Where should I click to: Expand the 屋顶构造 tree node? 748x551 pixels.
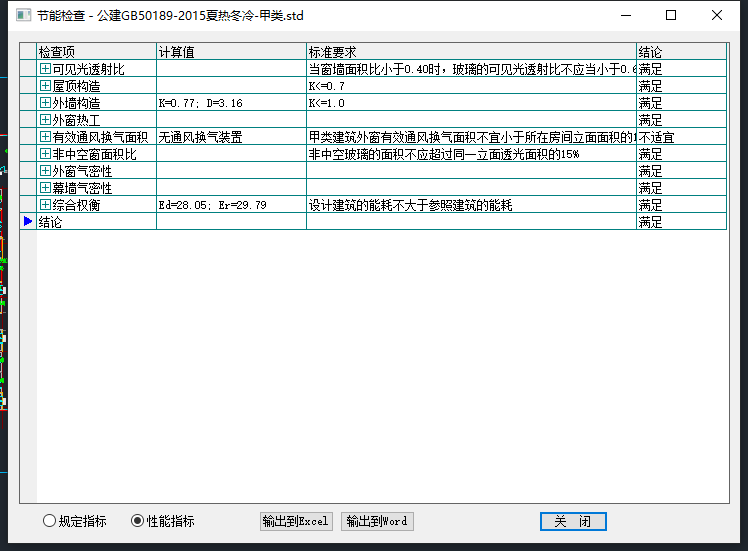coord(45,86)
